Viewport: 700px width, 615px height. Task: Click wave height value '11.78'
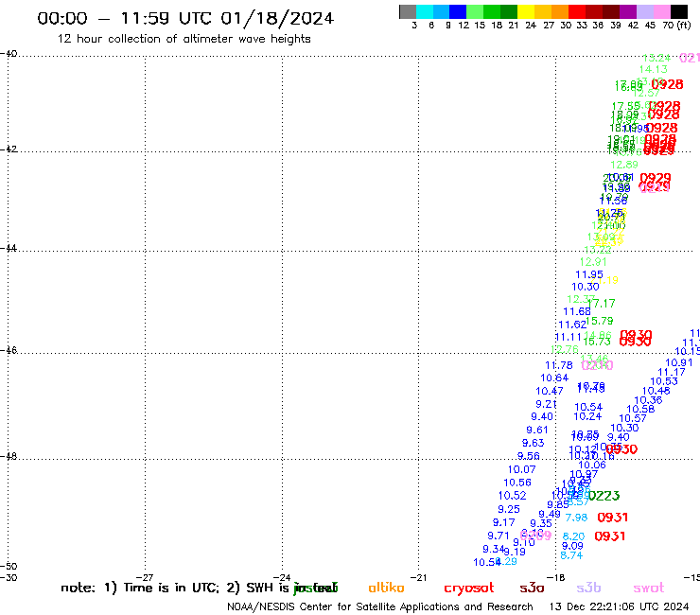559,365
